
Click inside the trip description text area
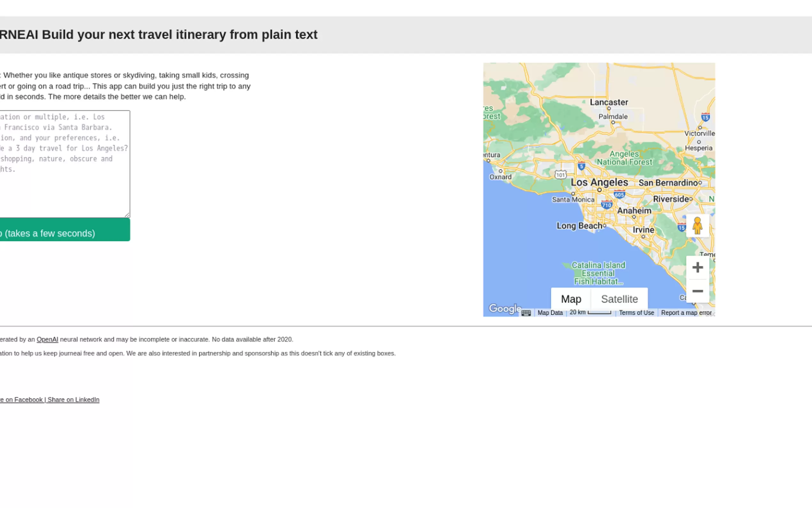pos(64,188)
